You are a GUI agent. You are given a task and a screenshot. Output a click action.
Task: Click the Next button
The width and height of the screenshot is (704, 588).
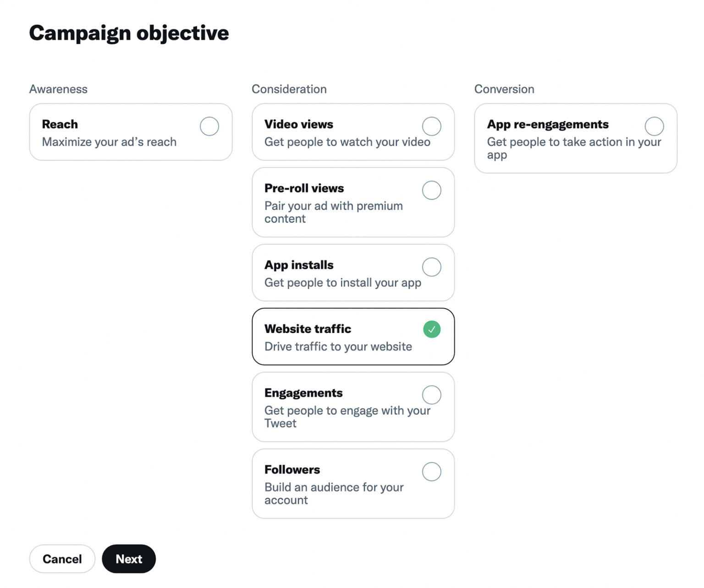[128, 559]
